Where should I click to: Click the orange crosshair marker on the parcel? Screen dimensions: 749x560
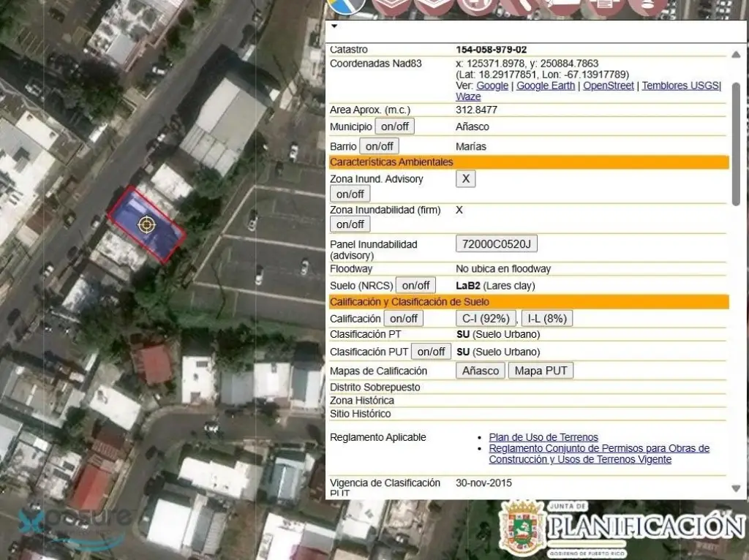[x=146, y=224]
